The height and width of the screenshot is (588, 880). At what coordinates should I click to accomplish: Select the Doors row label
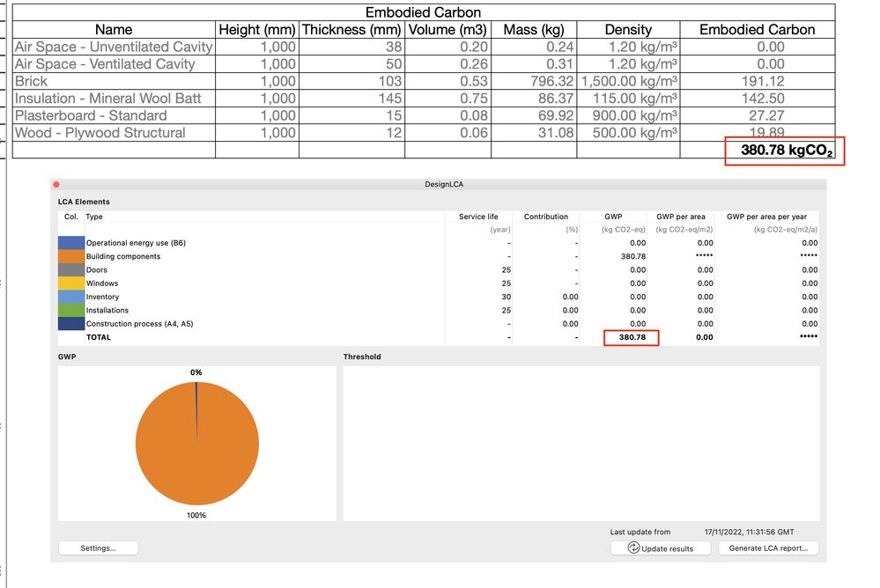pyautogui.click(x=97, y=270)
